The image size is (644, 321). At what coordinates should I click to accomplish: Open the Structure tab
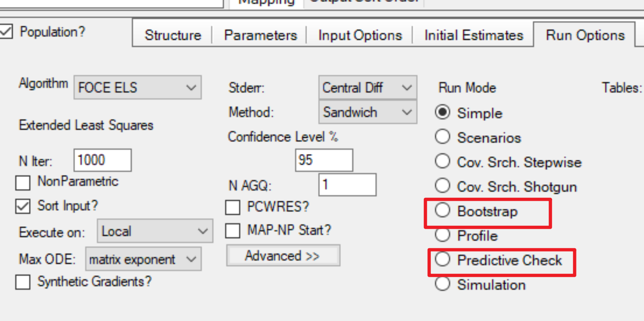click(x=173, y=35)
